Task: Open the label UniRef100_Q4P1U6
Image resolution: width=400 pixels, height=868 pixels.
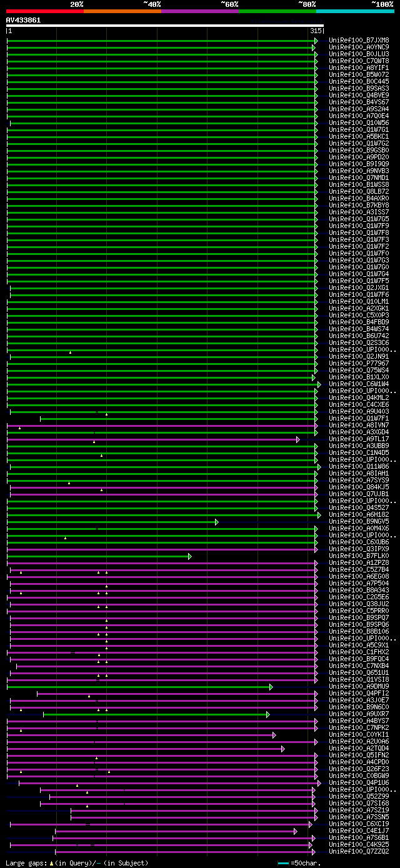Action: [359, 783]
